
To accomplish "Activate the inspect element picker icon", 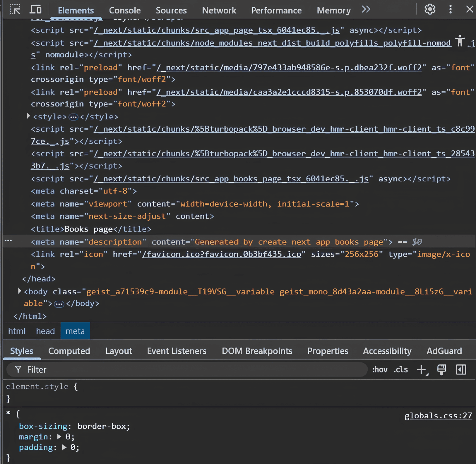I will 15,10.
